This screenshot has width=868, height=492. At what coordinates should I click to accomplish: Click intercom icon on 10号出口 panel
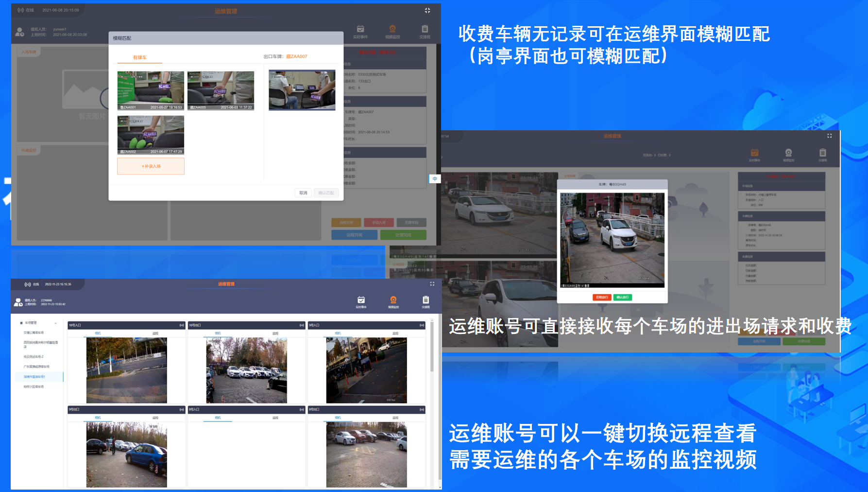pyautogui.click(x=302, y=325)
